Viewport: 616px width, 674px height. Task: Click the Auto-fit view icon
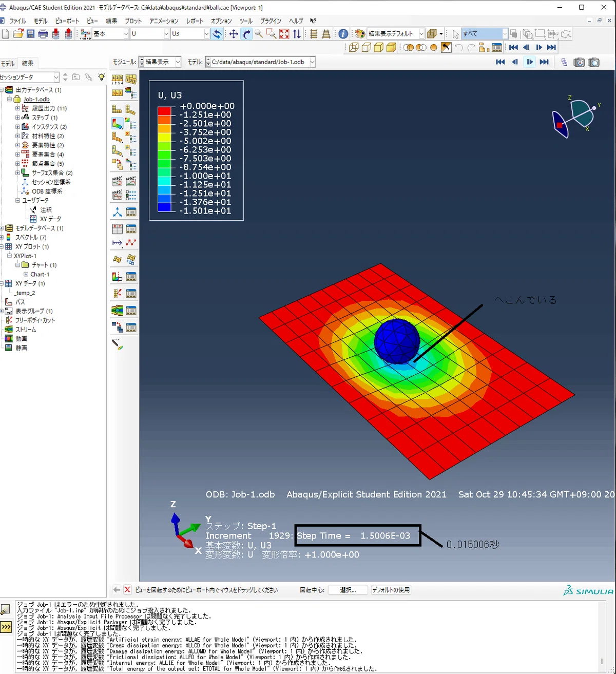(x=284, y=34)
